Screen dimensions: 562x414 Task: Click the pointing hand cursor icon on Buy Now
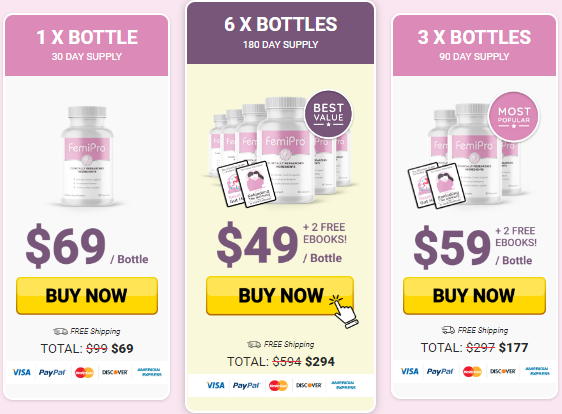(x=344, y=311)
